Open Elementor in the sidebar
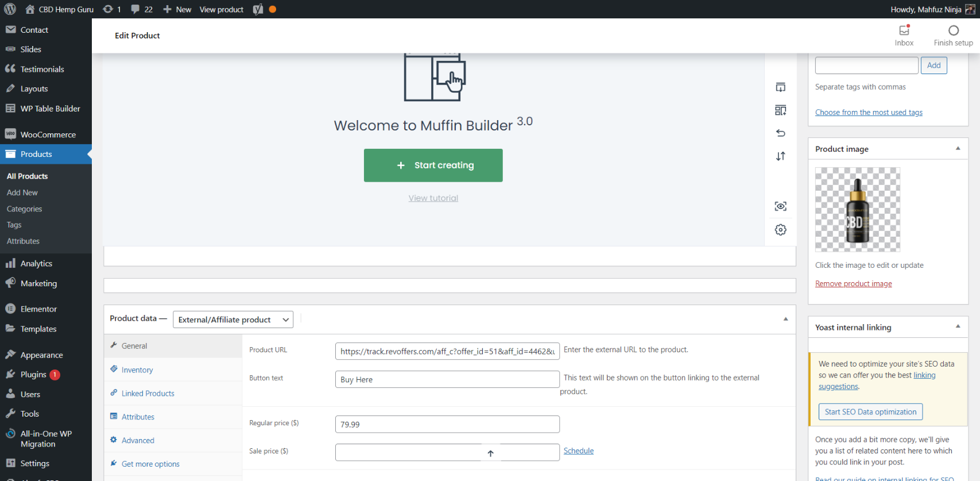 point(46,309)
